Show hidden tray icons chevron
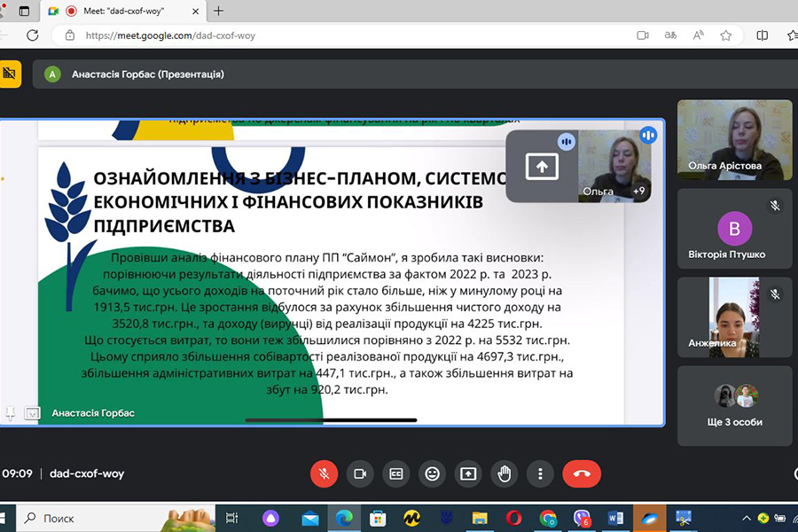Screen dimensions: 798x532 [x=746, y=518]
